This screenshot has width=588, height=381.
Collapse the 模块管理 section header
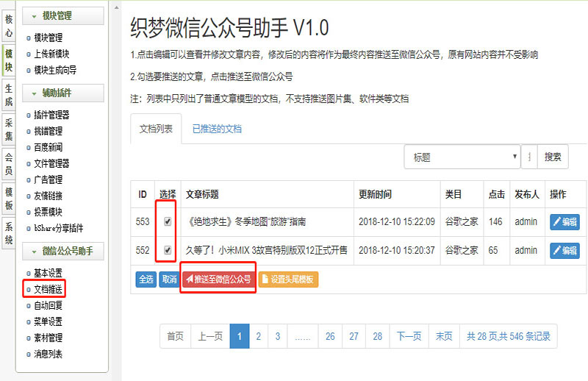tap(63, 16)
